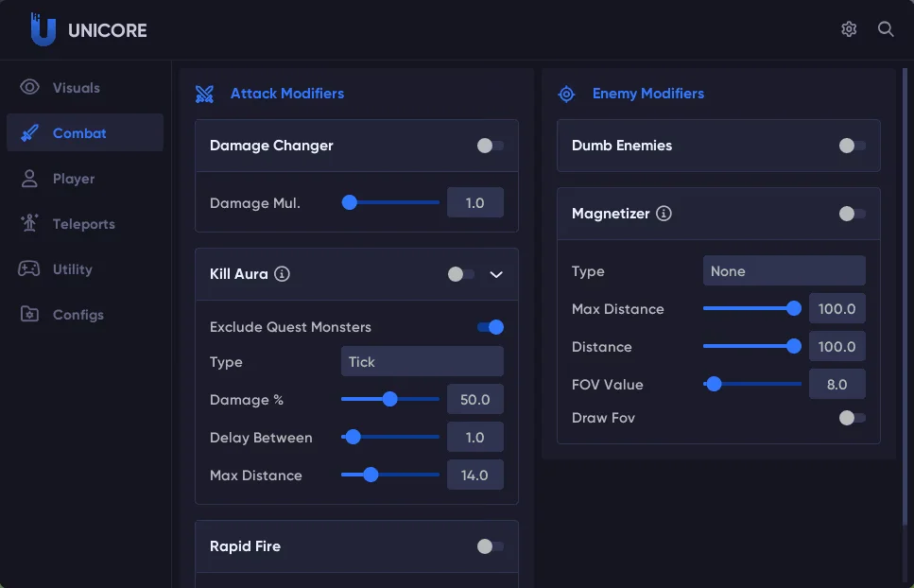Open the Magnetizer Type dropdown
This screenshot has width=914, height=588.
pos(784,271)
